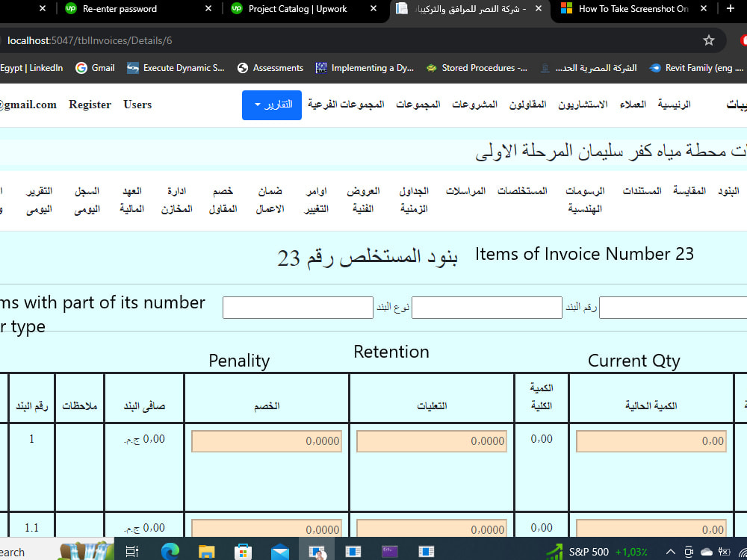Screen dimensions: 747x560
Task: Close the Project Catalog Upwork tab
Action: point(373,8)
